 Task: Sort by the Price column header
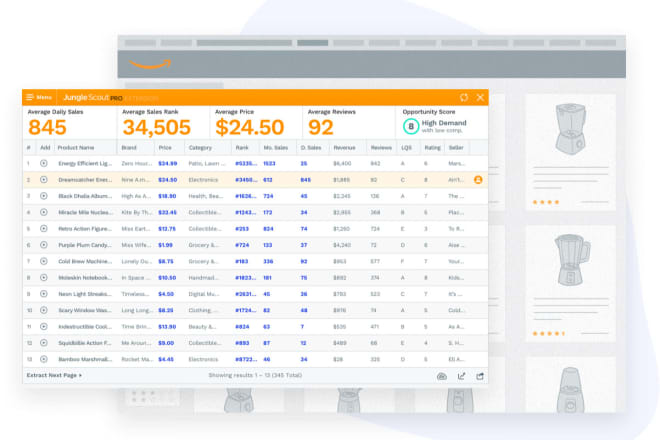(165, 148)
